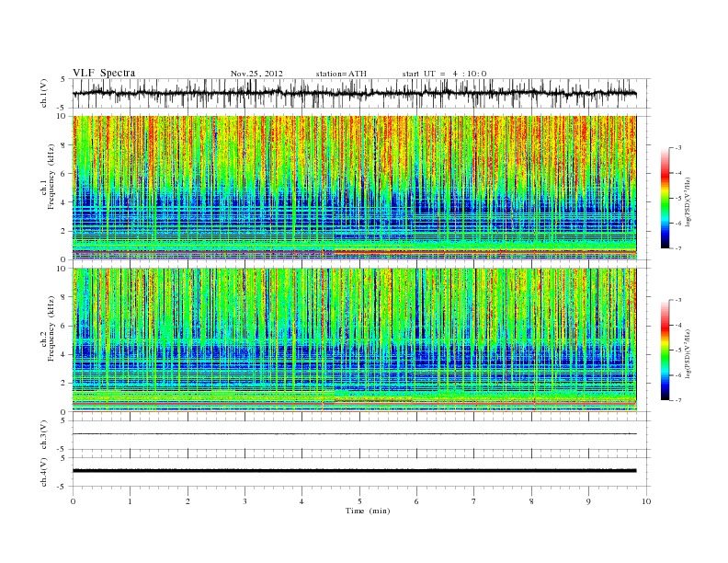Click time axis tick label "3"
The height and width of the screenshot is (563, 728).
pos(245,501)
